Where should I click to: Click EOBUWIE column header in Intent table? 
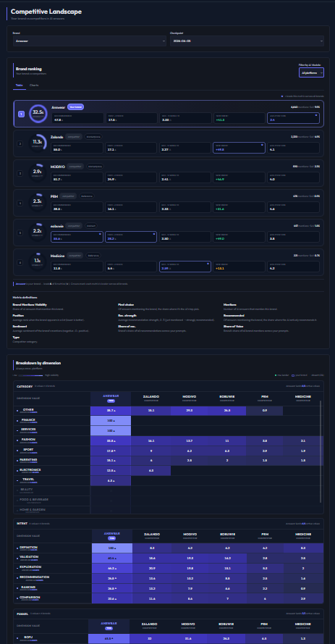226,536
